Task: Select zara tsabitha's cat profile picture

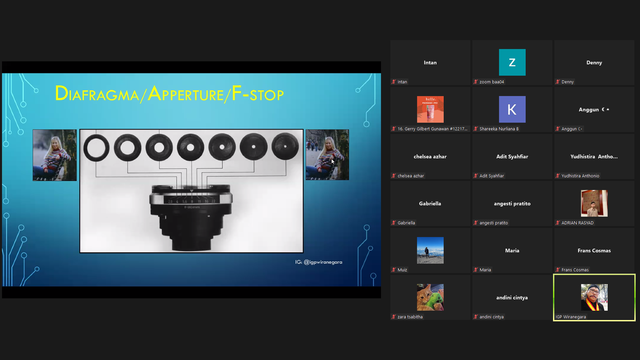Action: click(430, 297)
